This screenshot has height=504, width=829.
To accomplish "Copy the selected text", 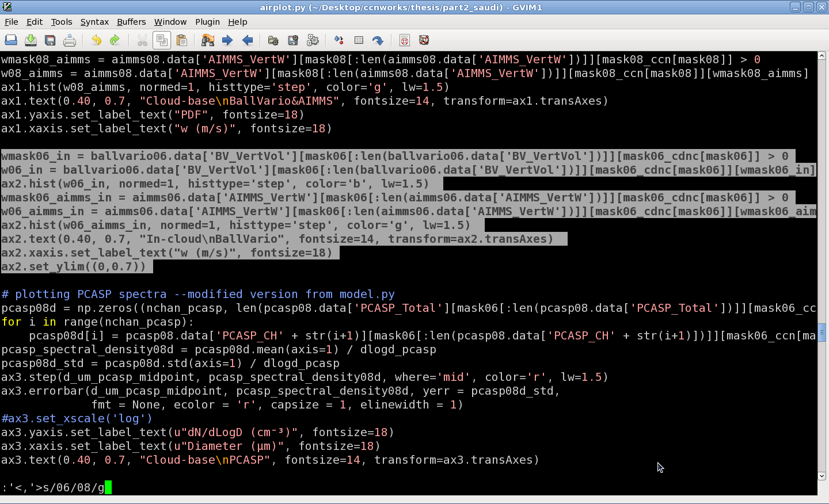I will coord(162,40).
